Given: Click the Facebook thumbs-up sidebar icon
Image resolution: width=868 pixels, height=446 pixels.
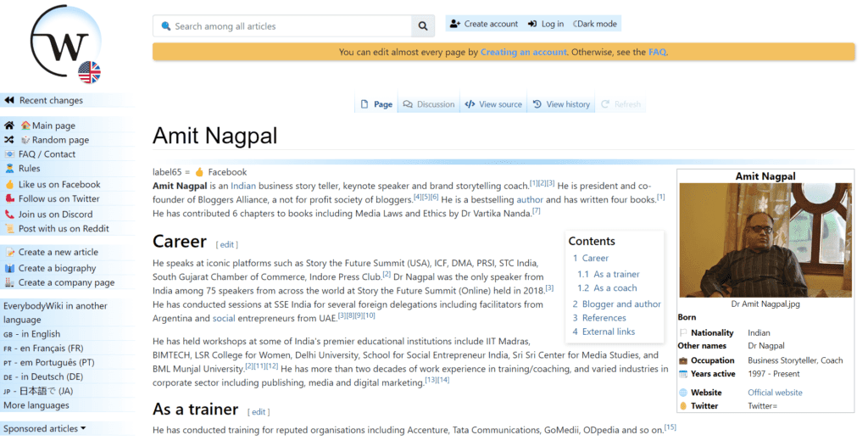Looking at the screenshot, I should pyautogui.click(x=9, y=185).
